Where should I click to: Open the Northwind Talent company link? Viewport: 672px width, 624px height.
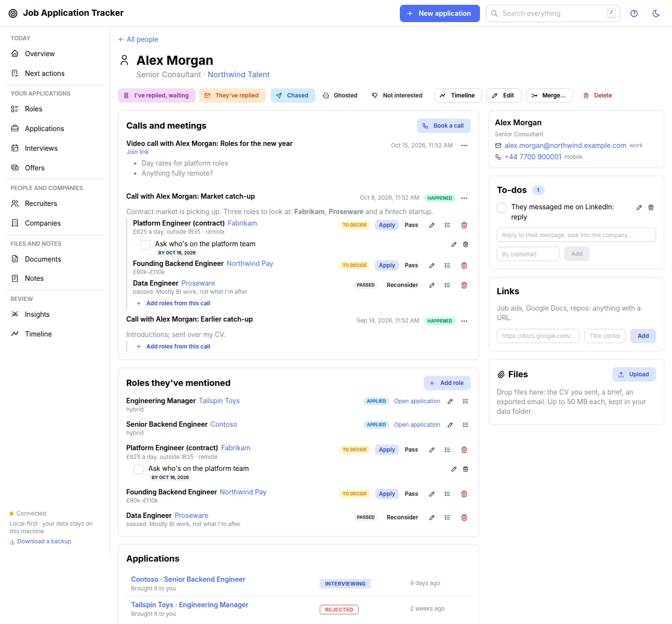pos(239,75)
